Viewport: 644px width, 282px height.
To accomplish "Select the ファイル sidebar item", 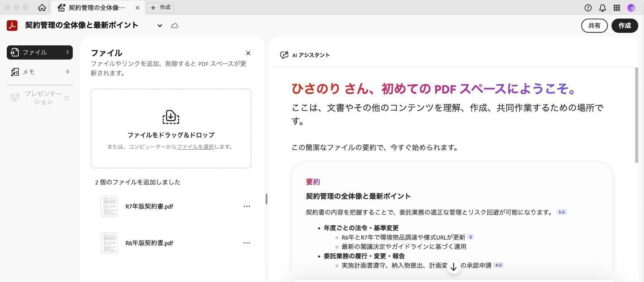I will point(40,52).
